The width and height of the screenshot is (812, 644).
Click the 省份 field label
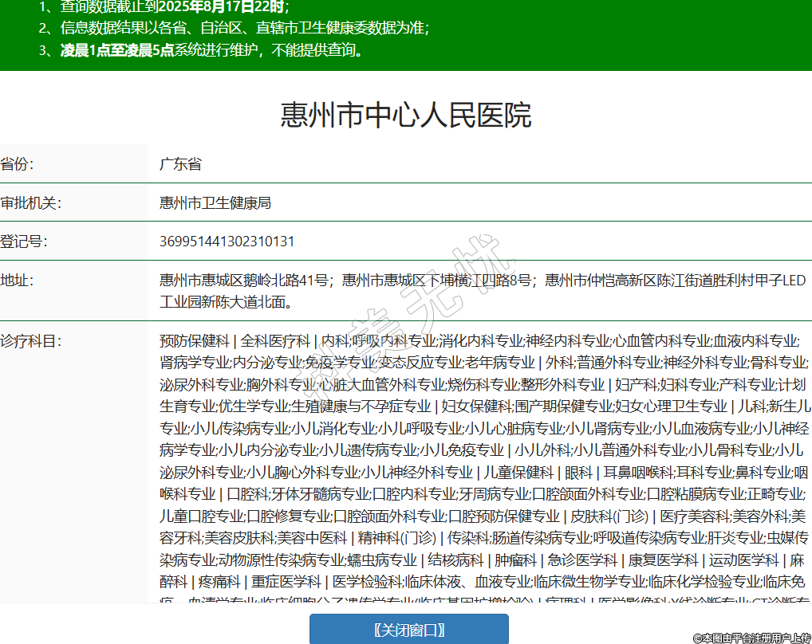click(x=18, y=164)
